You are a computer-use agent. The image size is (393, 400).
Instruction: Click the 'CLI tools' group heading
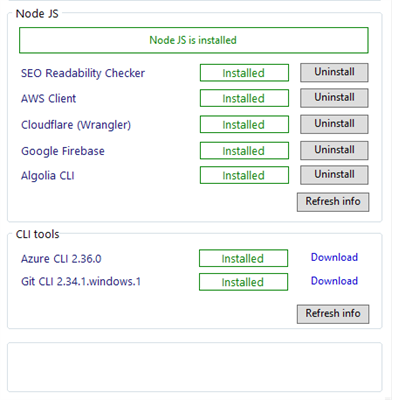[37, 234]
